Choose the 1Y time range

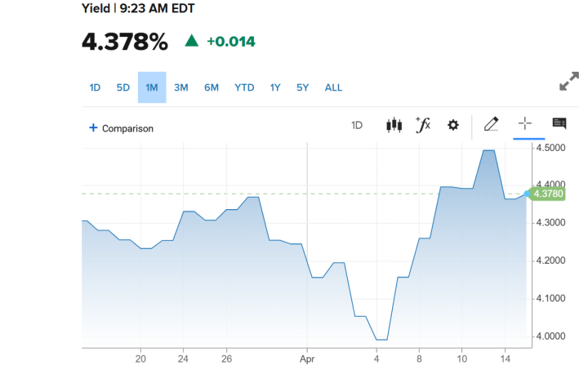click(x=275, y=87)
